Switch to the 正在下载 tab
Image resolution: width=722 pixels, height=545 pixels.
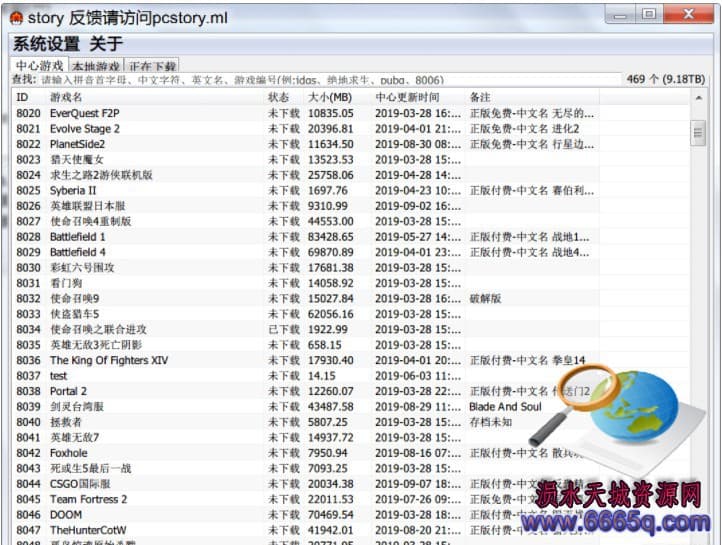(152, 66)
